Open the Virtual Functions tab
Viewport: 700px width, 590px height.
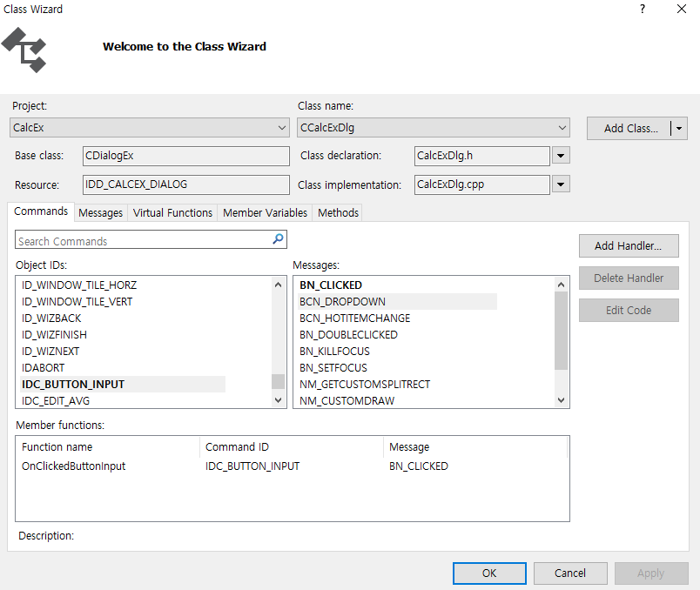point(172,213)
